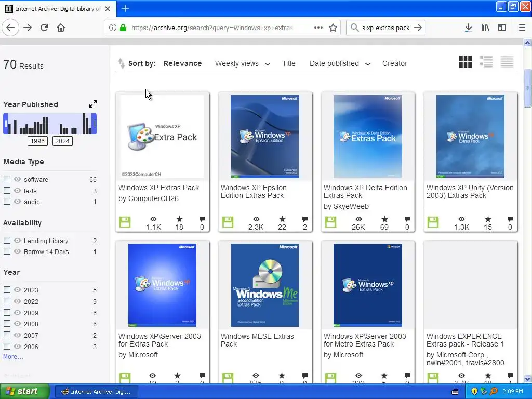Image resolution: width=532 pixels, height=399 pixels.
Task: Reload the archive.org page
Action: point(44,28)
